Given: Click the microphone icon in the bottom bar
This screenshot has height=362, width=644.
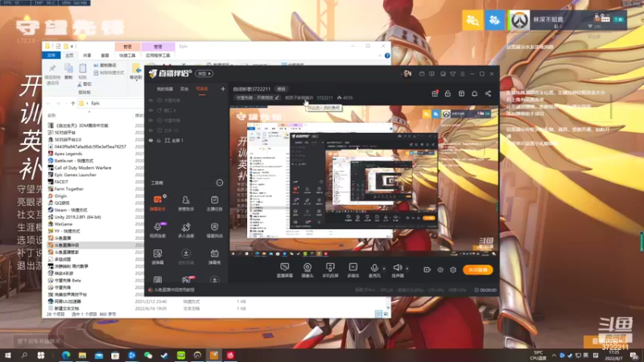Looking at the screenshot, I should pos(374,268).
